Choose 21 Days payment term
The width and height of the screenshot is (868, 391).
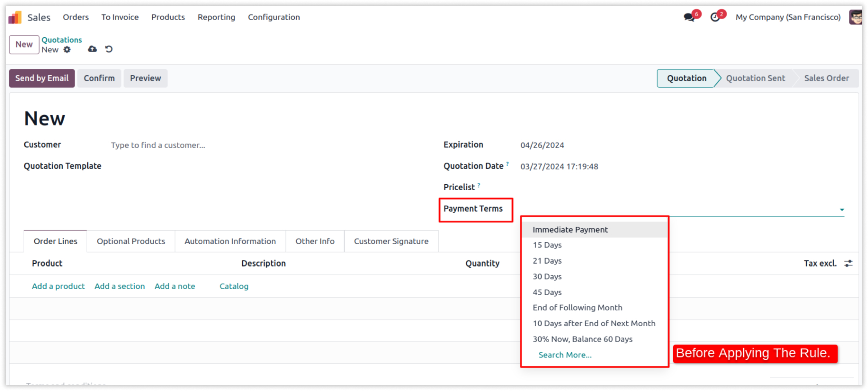coord(594,261)
